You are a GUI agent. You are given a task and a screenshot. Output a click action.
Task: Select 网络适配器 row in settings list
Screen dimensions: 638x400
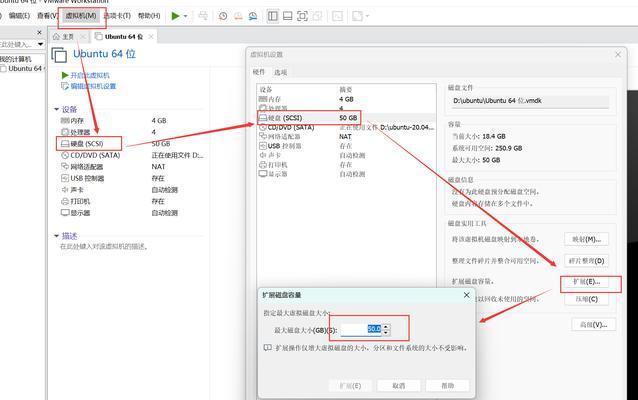(x=346, y=137)
